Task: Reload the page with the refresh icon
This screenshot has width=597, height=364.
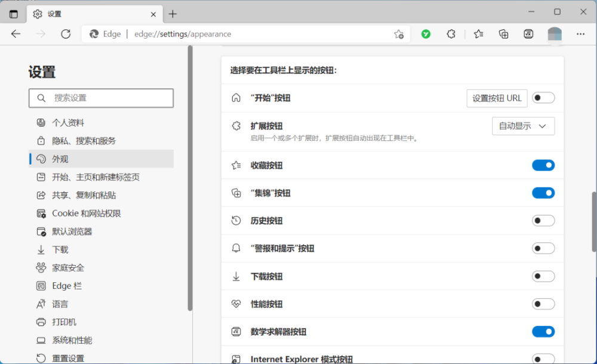Action: pyautogui.click(x=66, y=34)
